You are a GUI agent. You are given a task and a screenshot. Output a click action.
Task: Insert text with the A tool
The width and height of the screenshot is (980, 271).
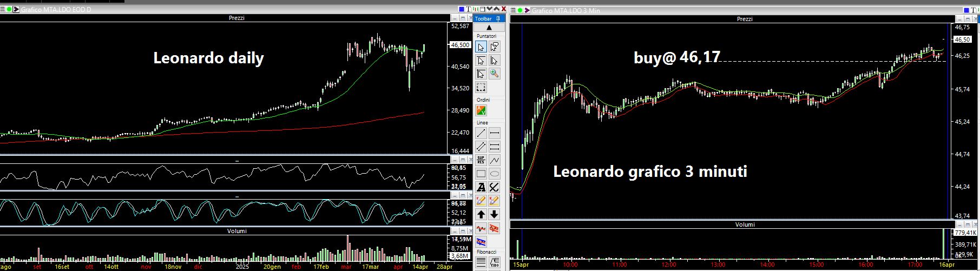click(481, 187)
